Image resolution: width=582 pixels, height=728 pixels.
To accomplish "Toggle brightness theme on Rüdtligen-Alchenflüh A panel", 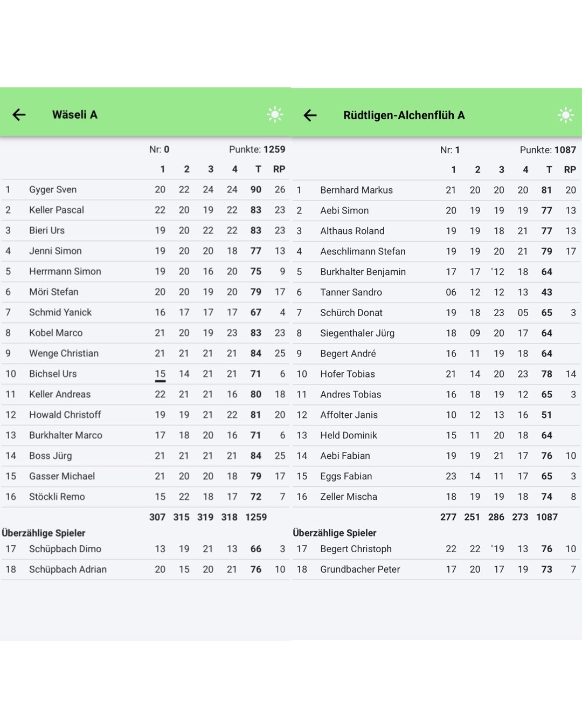I will (x=565, y=115).
